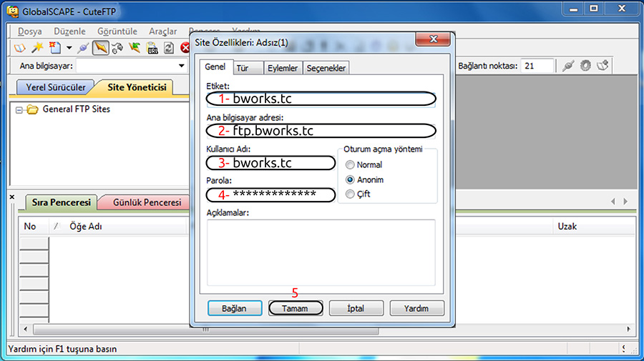
Task: Switch to the Genel tab
Action: [215, 67]
